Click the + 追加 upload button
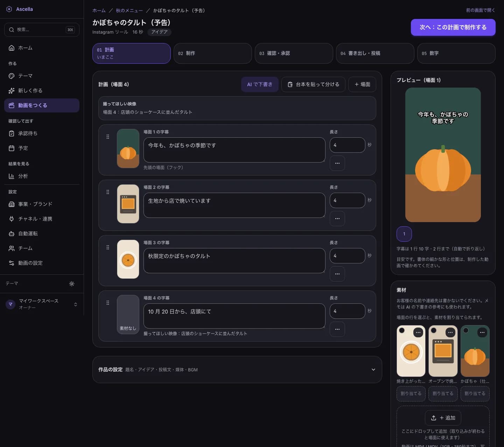 click(x=443, y=418)
